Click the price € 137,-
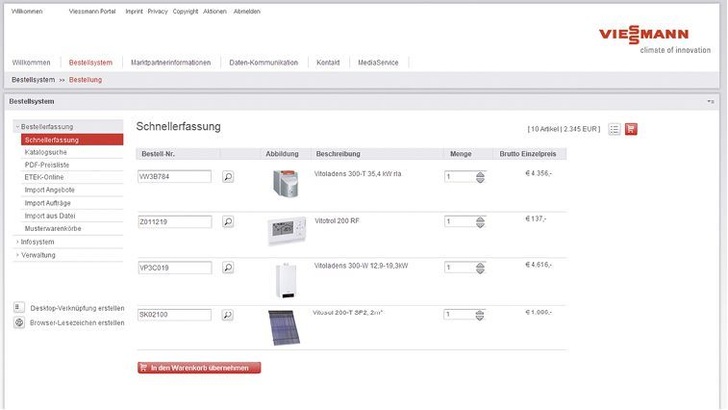 tap(536, 219)
